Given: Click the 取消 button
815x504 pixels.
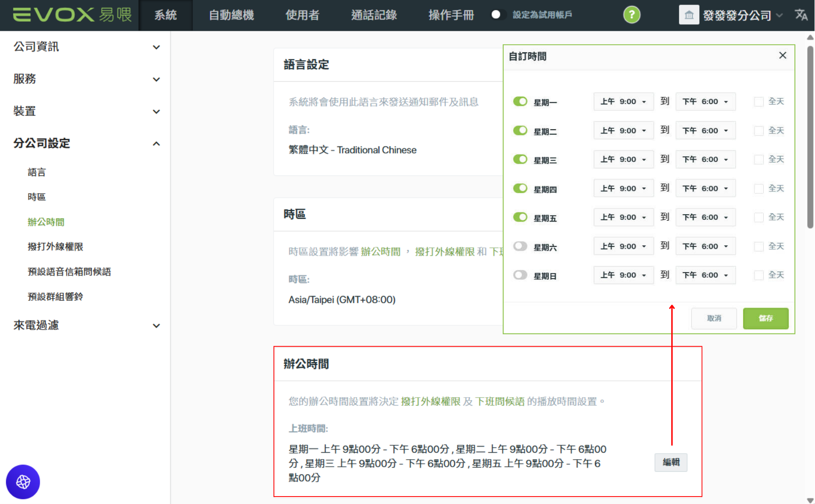Looking at the screenshot, I should point(714,318).
